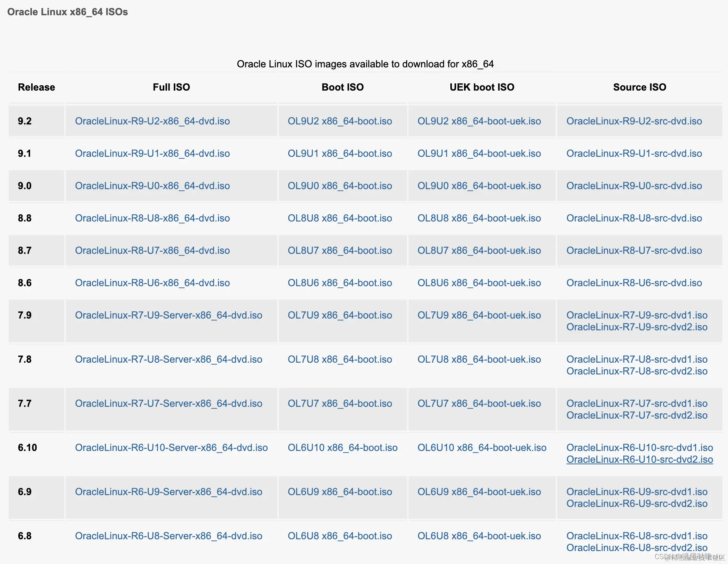Open the OL9U2 x86_64-boot.iso link
728x564 pixels.
[340, 121]
